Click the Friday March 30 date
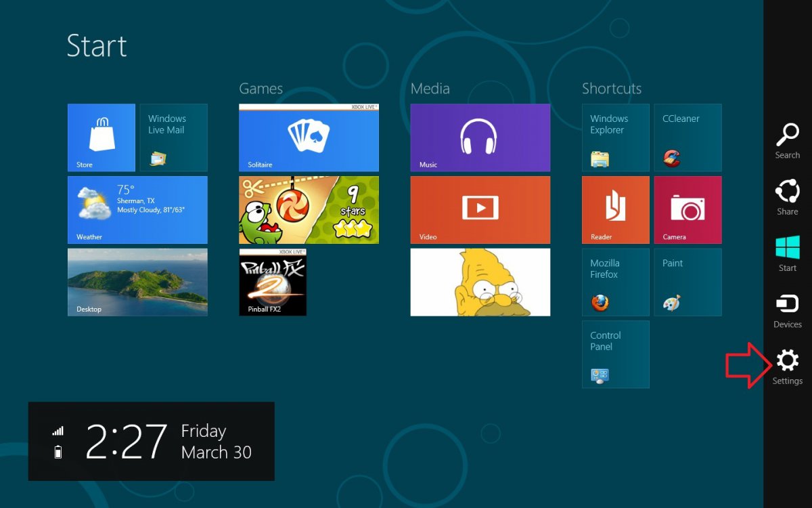Viewport: 812px width, 508px height. coord(216,442)
